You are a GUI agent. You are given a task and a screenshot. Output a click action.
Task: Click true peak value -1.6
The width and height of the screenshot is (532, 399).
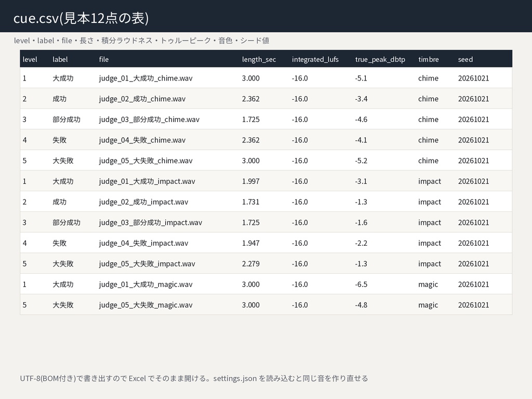(x=361, y=222)
